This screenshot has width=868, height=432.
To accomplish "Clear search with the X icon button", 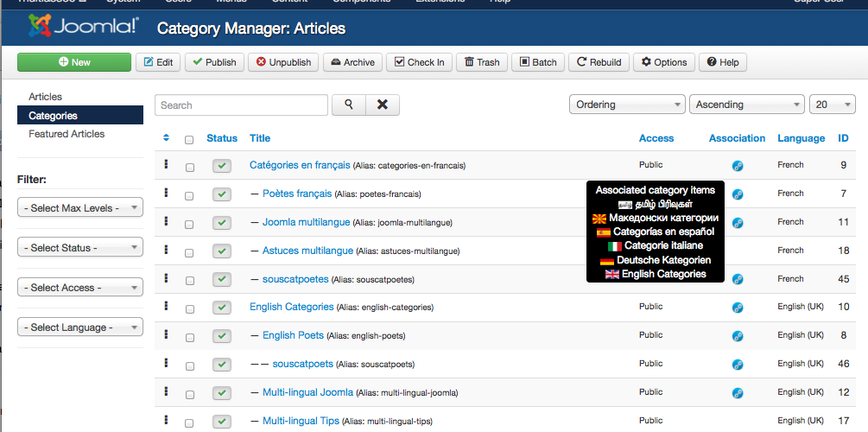I will point(383,105).
